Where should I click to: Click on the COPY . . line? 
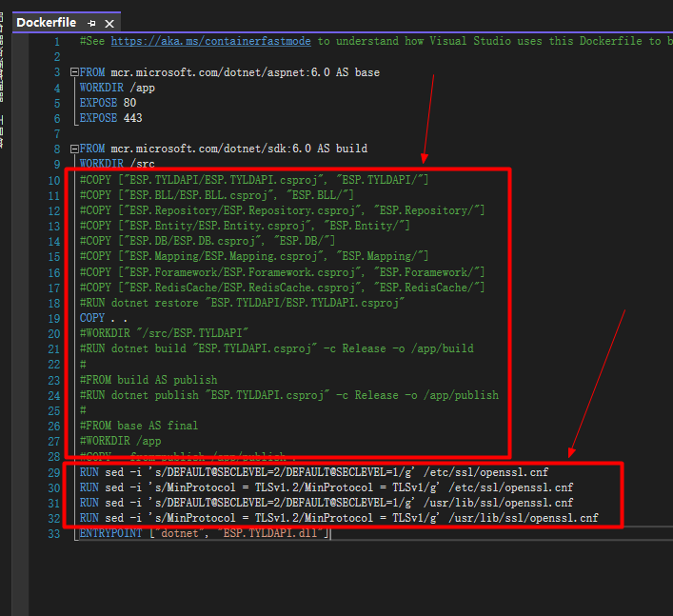(104, 318)
